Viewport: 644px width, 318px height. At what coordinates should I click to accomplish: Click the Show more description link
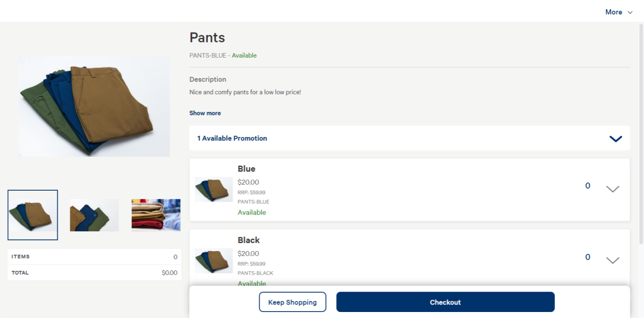click(x=205, y=113)
